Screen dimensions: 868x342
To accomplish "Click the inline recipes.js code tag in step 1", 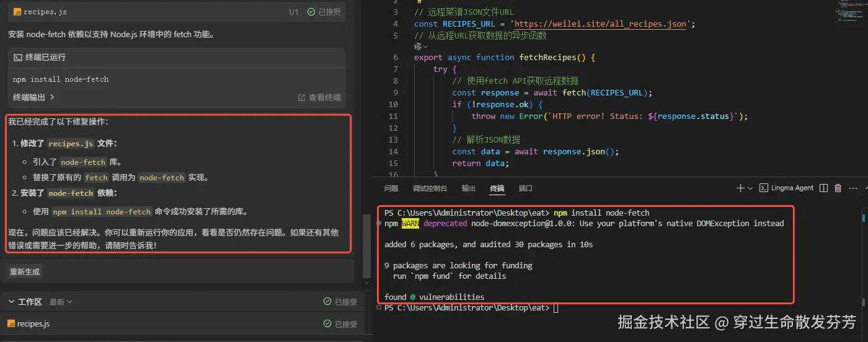I will tap(71, 144).
